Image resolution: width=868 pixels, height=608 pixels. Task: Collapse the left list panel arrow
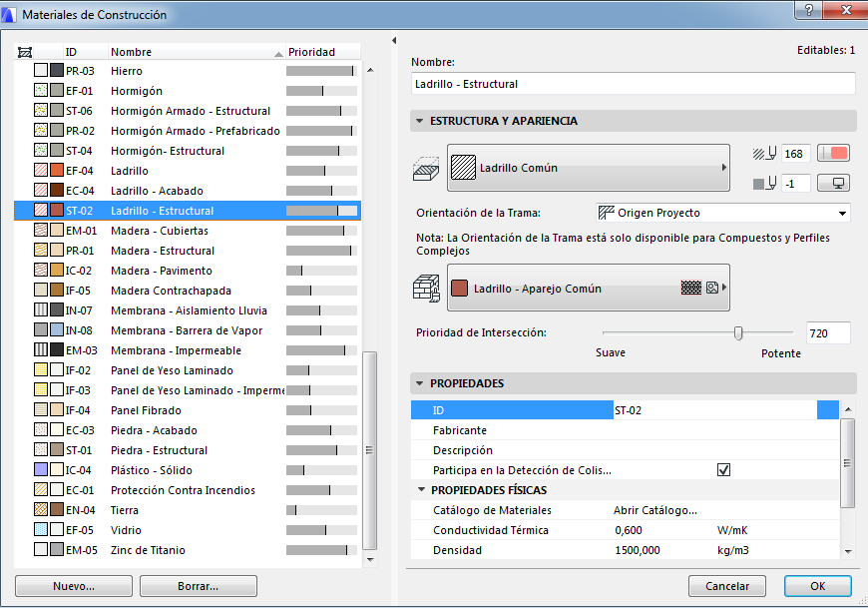394,40
